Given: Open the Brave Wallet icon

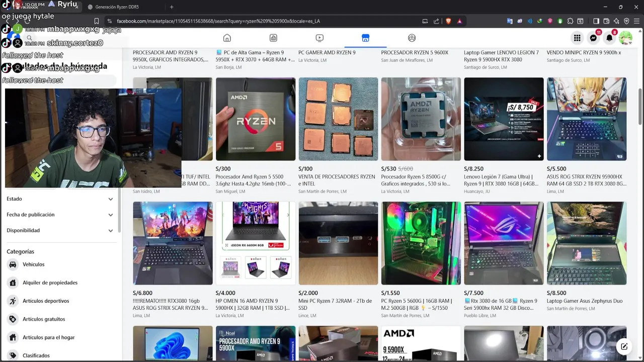Looking at the screenshot, I should (x=606, y=21).
